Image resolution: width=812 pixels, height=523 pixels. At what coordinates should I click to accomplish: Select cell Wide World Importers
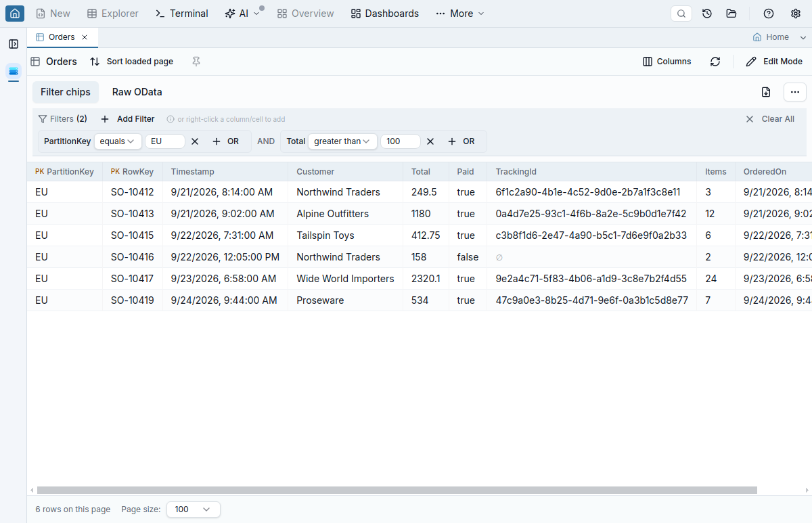346,279
